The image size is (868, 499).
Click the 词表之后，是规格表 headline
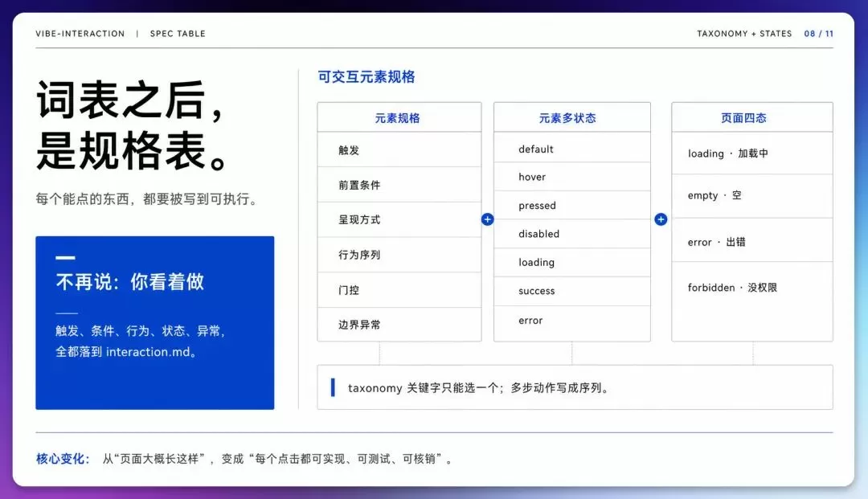(x=133, y=125)
